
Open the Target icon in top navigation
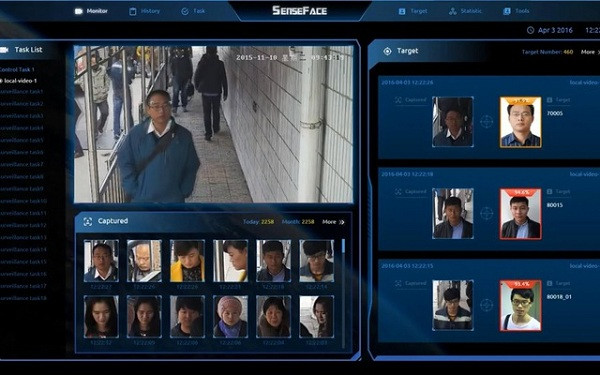(402, 11)
